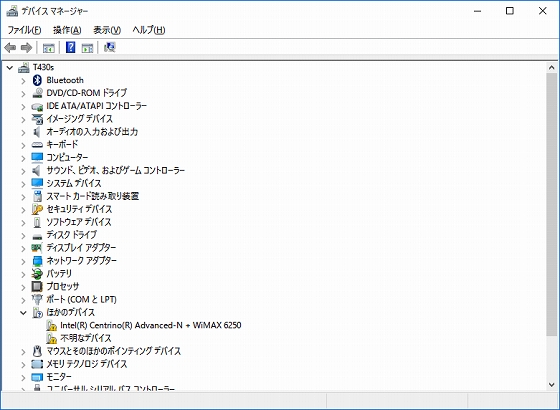
Task: Select the サウンド、ビデオ、およびゲーム コントローラー label
Action: [116, 170]
